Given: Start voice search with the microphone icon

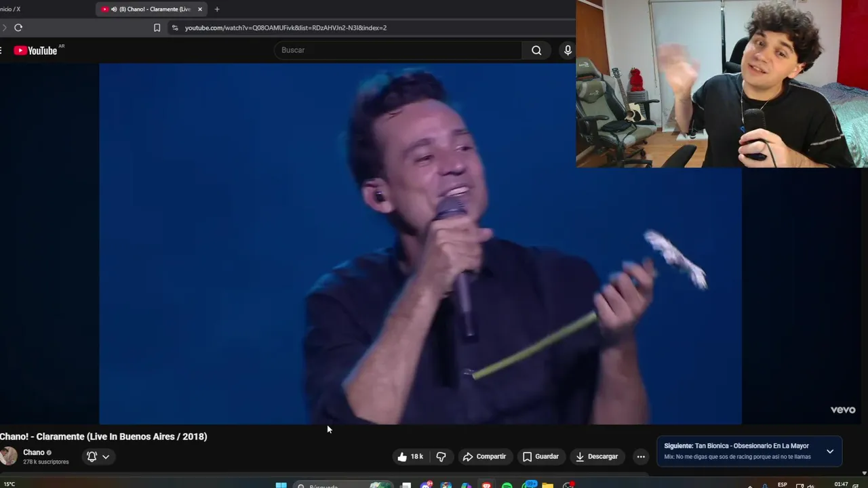Looking at the screenshot, I should 568,50.
